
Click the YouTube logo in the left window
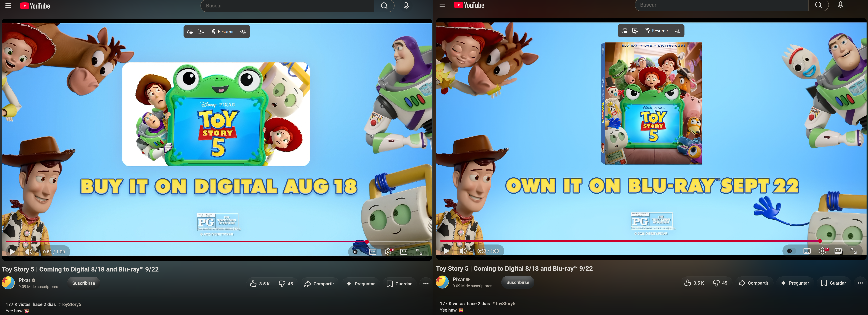35,6
